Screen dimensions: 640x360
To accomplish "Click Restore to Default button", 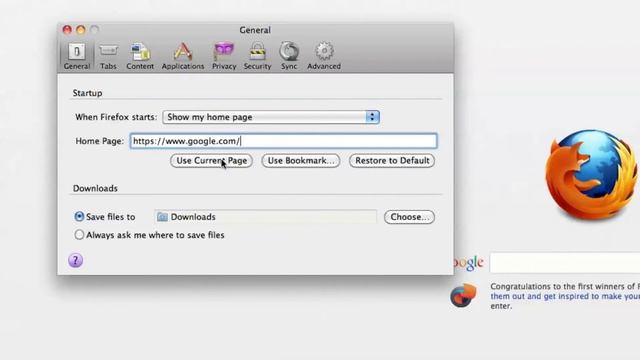I will click(x=392, y=160).
